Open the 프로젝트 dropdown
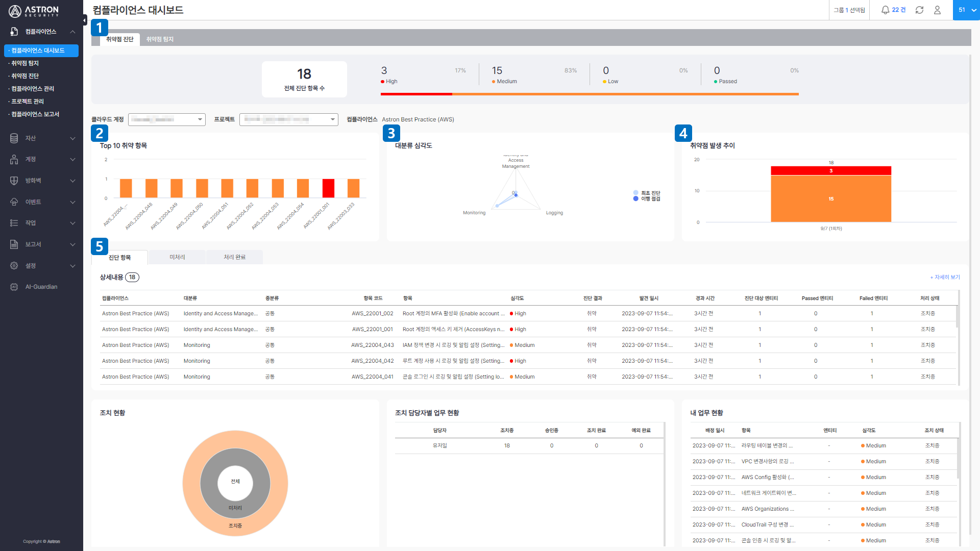Image resolution: width=980 pixels, height=551 pixels. tap(289, 119)
